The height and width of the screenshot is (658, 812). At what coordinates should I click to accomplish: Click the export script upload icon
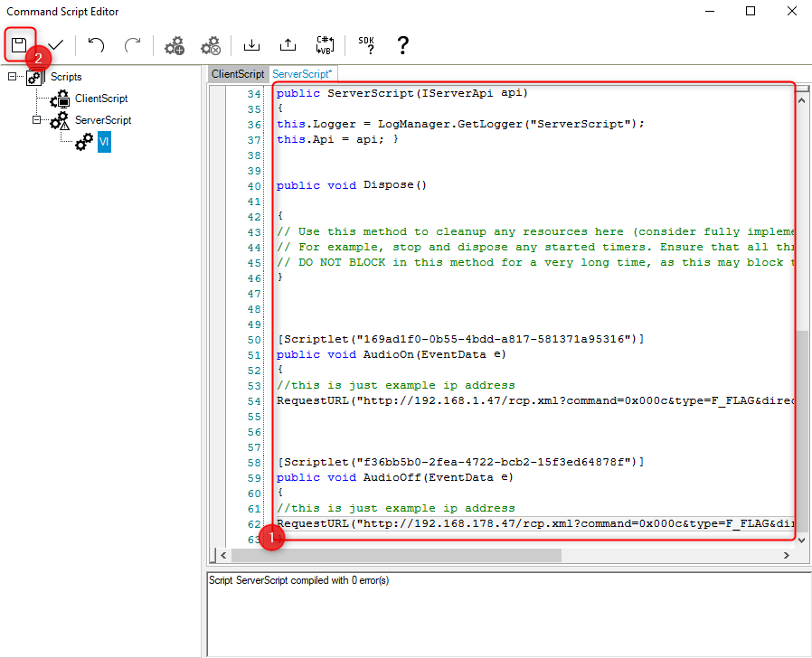(288, 44)
